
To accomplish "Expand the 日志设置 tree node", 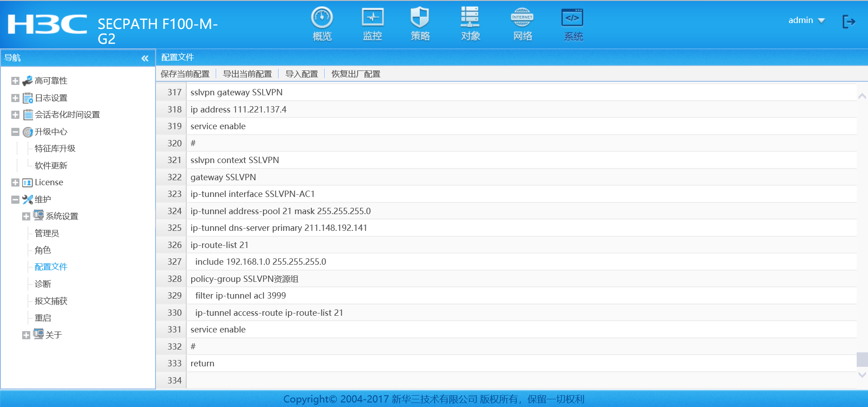I will coord(15,98).
